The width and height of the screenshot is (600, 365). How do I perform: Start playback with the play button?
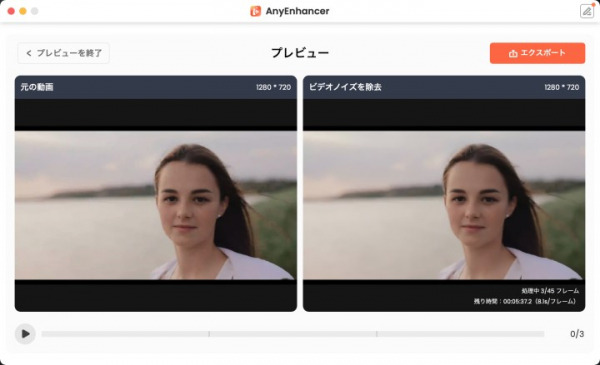click(25, 334)
